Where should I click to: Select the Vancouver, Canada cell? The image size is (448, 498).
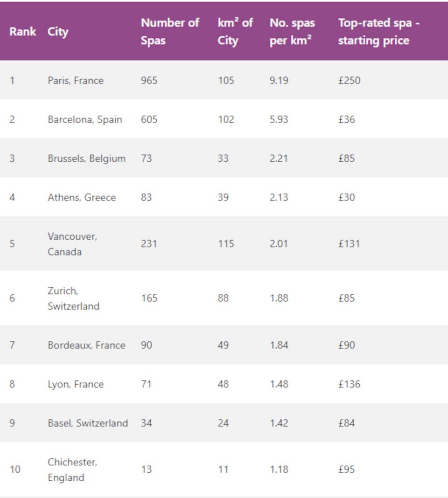[x=72, y=244]
